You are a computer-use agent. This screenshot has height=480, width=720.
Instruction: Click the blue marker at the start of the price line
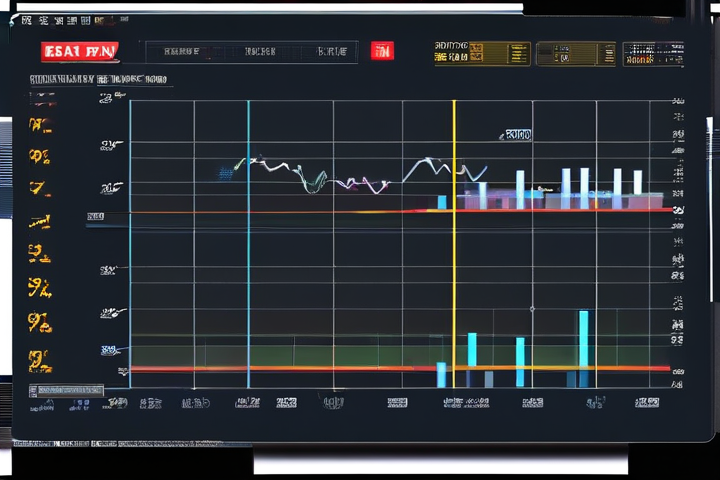[226, 172]
